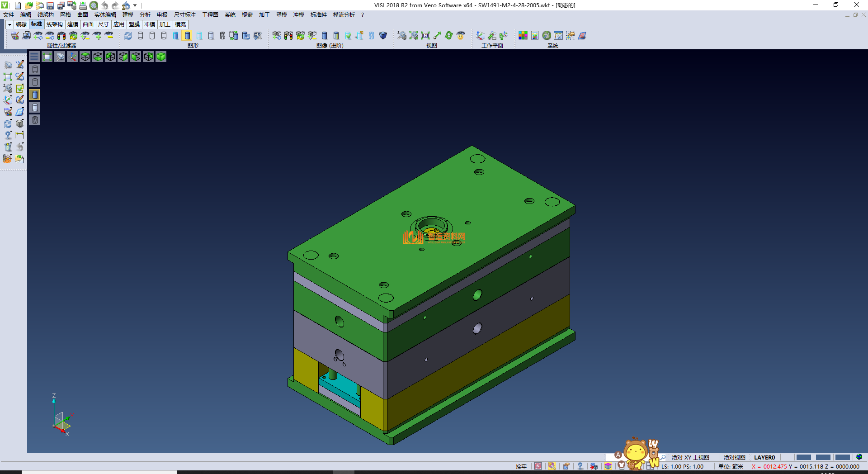Image resolution: width=868 pixels, height=474 pixels.
Task: Switch to the 线架构 ribbon tab
Action: point(54,24)
